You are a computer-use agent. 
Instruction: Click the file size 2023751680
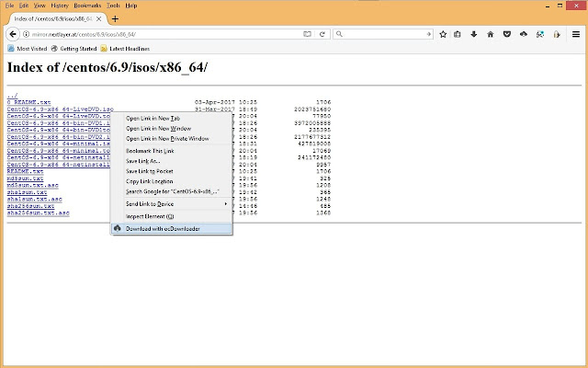point(312,109)
